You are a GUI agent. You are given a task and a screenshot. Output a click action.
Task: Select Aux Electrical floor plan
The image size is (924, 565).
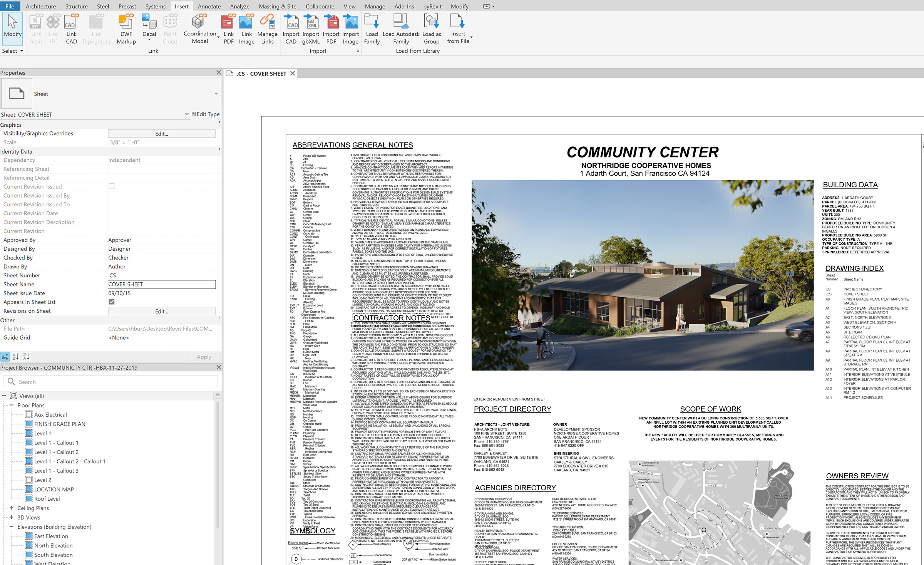pos(50,415)
